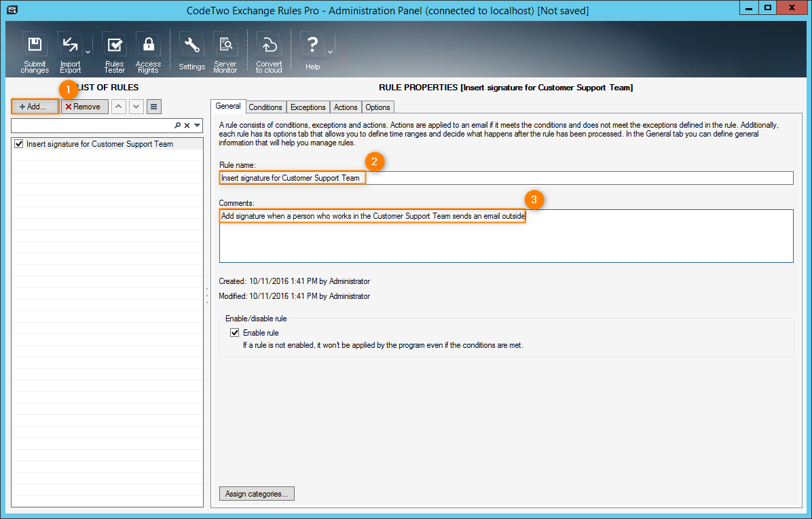Expand the Help dropdown arrow

click(x=331, y=52)
